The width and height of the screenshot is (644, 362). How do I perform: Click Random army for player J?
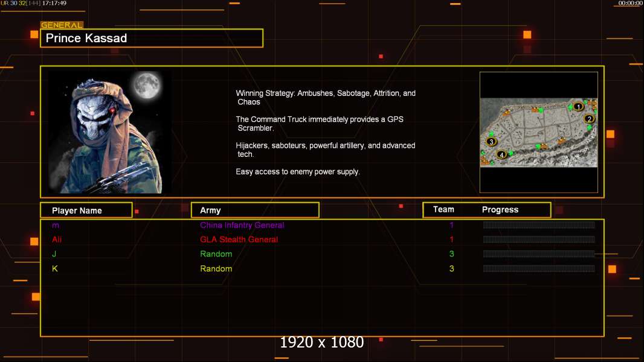coord(216,254)
